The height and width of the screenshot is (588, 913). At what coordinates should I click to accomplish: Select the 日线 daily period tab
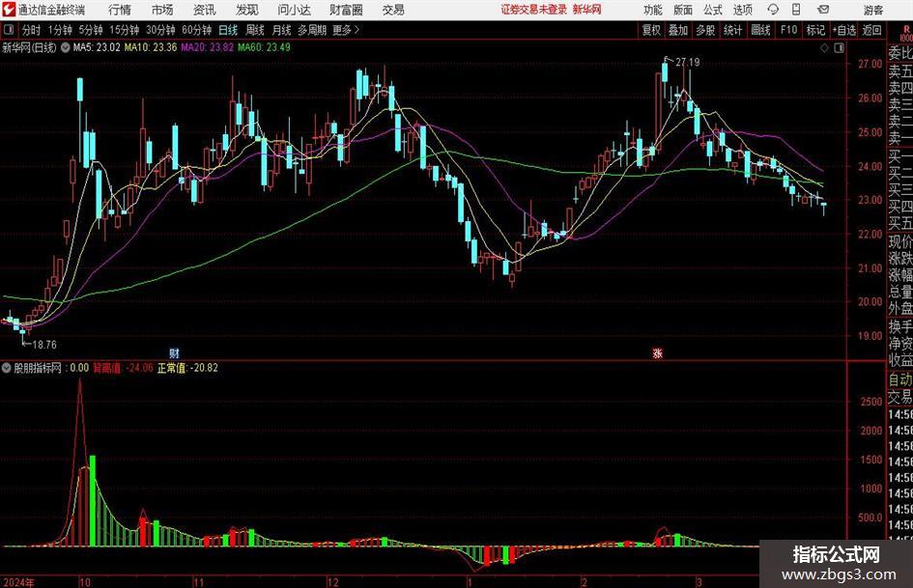tap(228, 30)
